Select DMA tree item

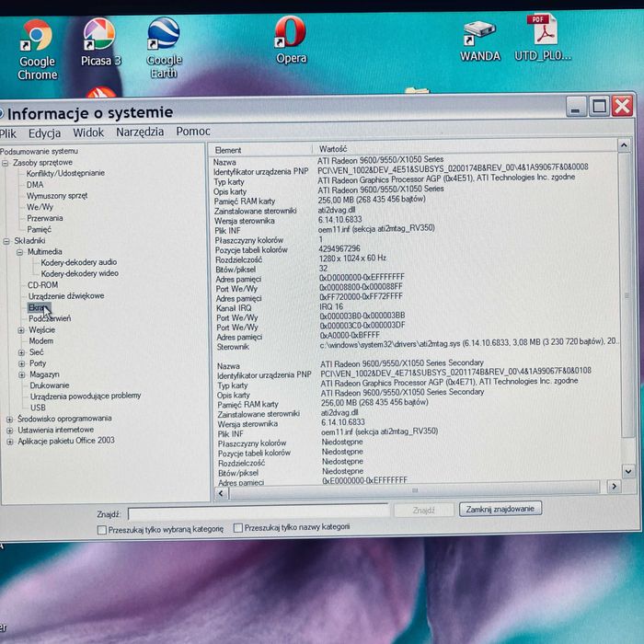(x=35, y=184)
